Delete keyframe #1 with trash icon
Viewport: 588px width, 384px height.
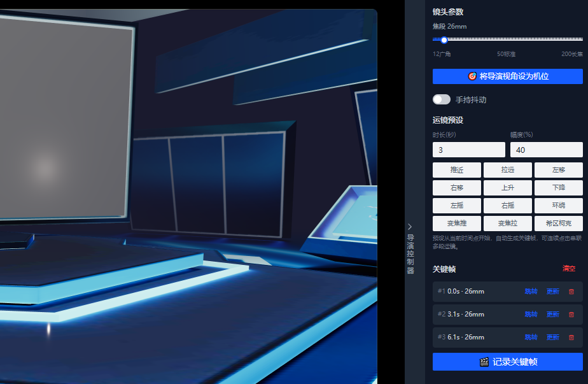point(571,292)
